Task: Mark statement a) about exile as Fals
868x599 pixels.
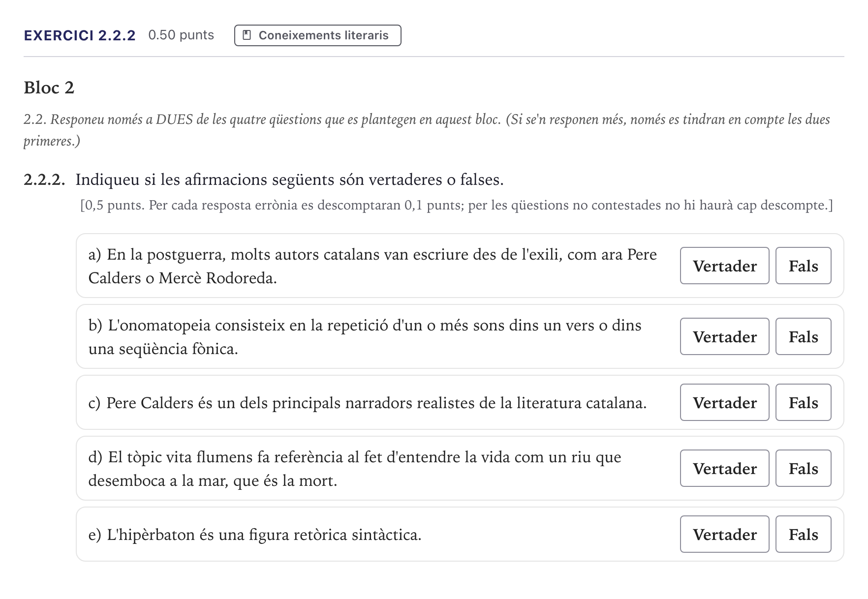Action: 803,266
